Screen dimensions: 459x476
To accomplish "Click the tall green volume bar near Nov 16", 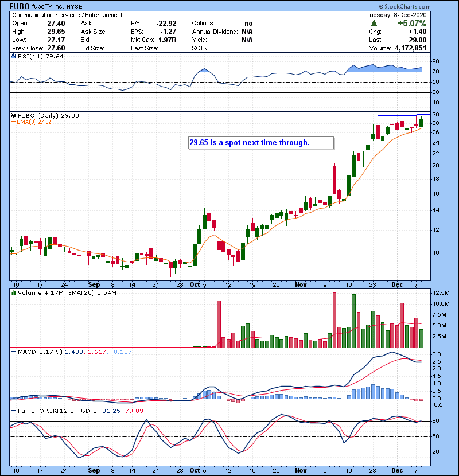I will pos(353,321).
